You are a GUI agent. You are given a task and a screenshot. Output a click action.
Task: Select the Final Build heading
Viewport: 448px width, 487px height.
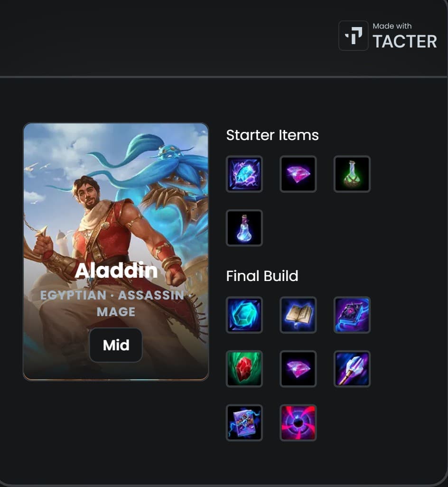(262, 276)
